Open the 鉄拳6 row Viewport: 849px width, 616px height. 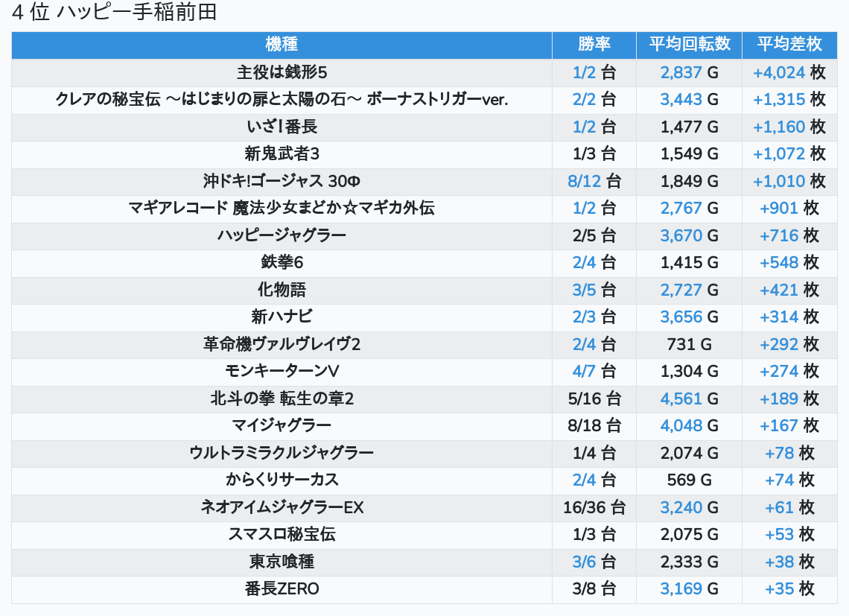[282, 263]
